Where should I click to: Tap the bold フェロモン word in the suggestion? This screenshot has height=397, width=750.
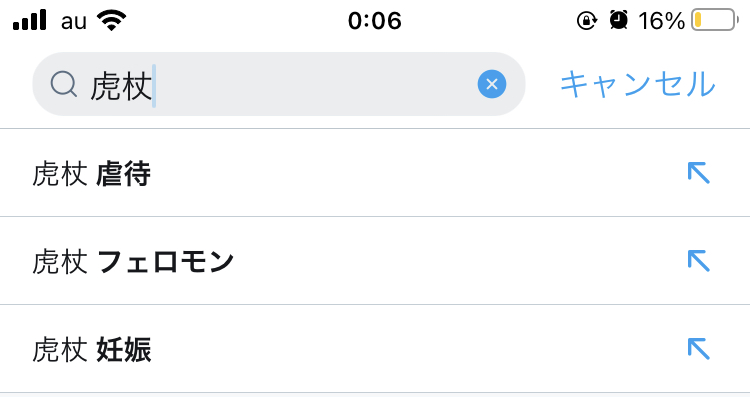point(165,261)
